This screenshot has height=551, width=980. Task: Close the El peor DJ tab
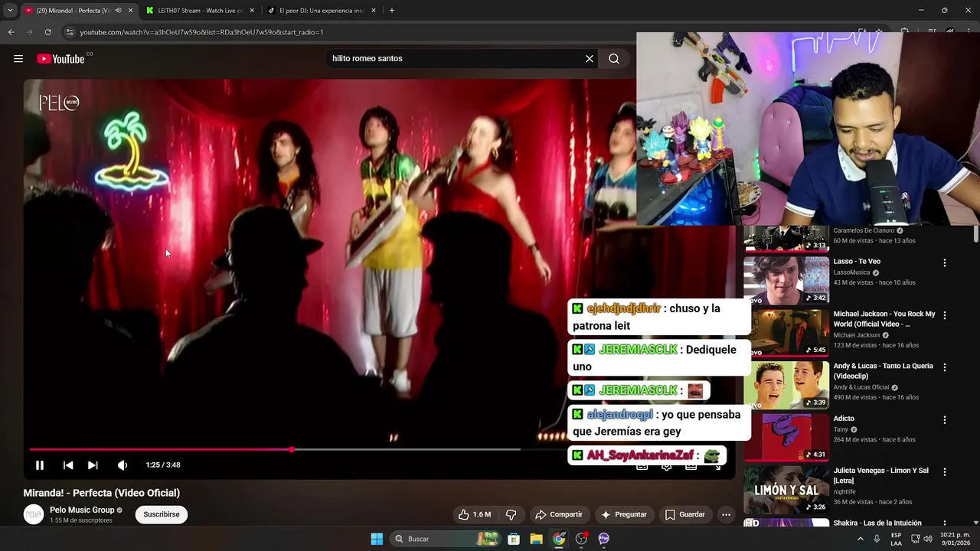(x=374, y=11)
